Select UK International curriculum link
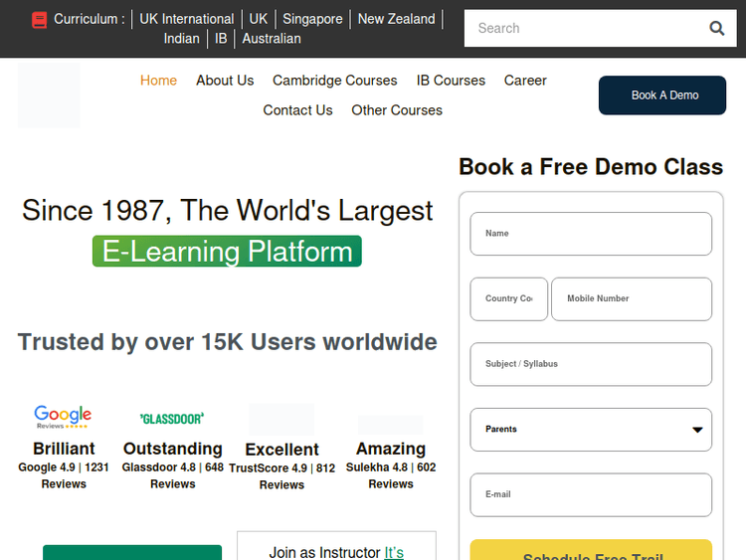Screen dimensions: 746x560 point(187,19)
